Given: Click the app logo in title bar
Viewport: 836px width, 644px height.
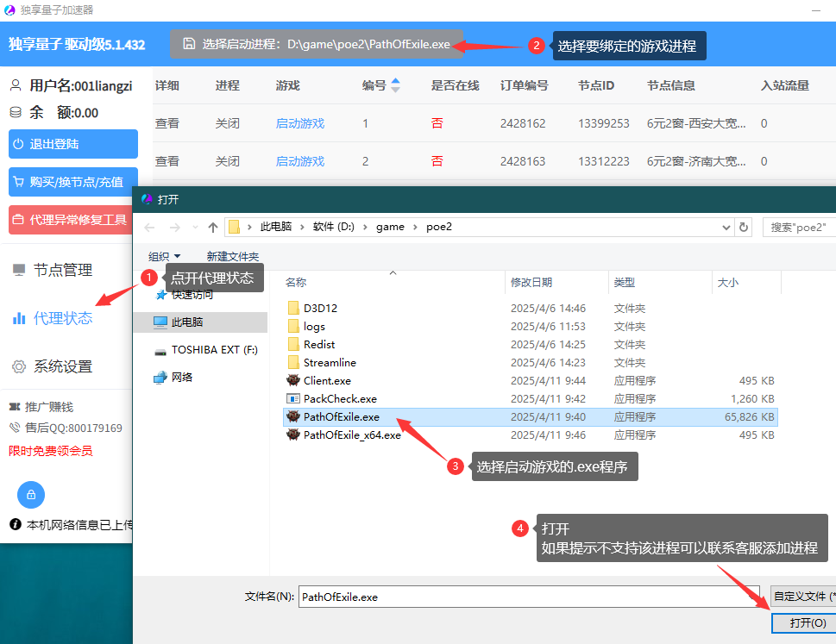Looking at the screenshot, I should click(9, 10).
